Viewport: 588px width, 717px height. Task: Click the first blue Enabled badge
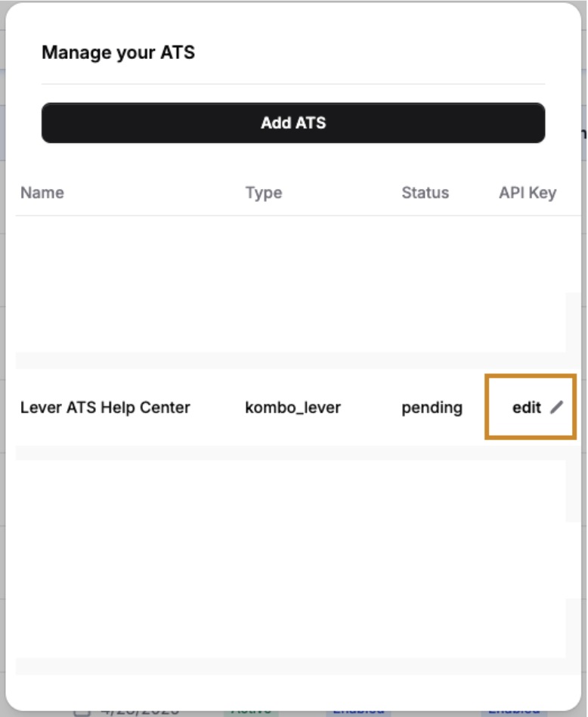359,712
